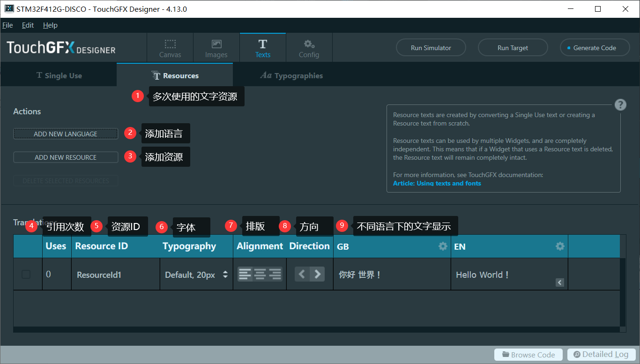Open the help question mark icon
640x364 pixels.
620,104
